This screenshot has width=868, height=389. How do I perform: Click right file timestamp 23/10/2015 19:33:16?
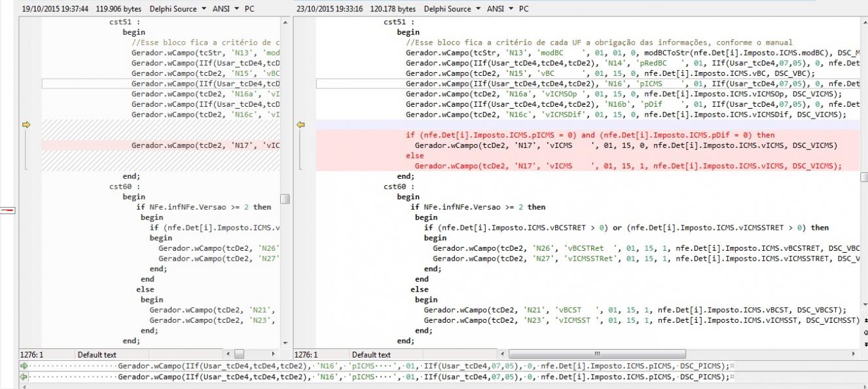(x=331, y=9)
